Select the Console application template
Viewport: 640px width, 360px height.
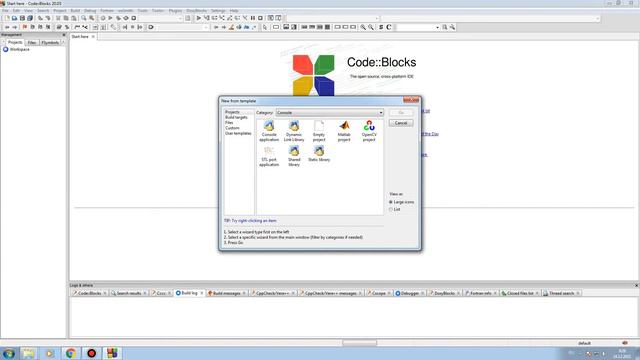click(x=269, y=131)
